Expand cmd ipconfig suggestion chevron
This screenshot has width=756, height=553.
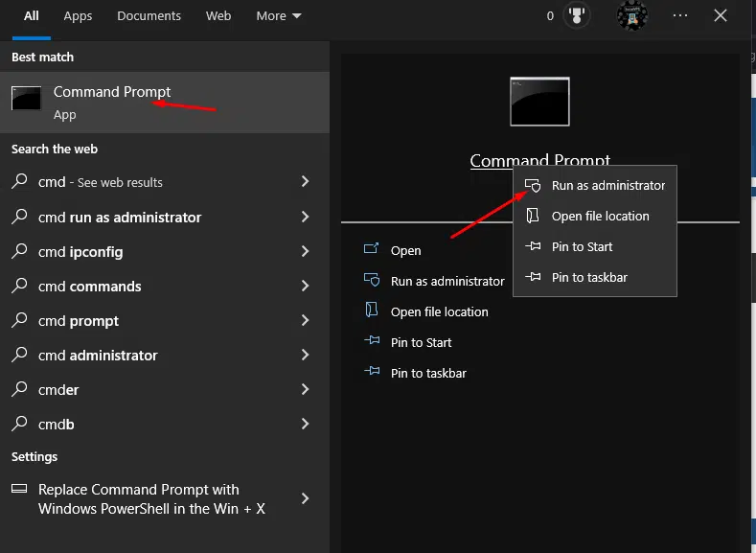(306, 251)
